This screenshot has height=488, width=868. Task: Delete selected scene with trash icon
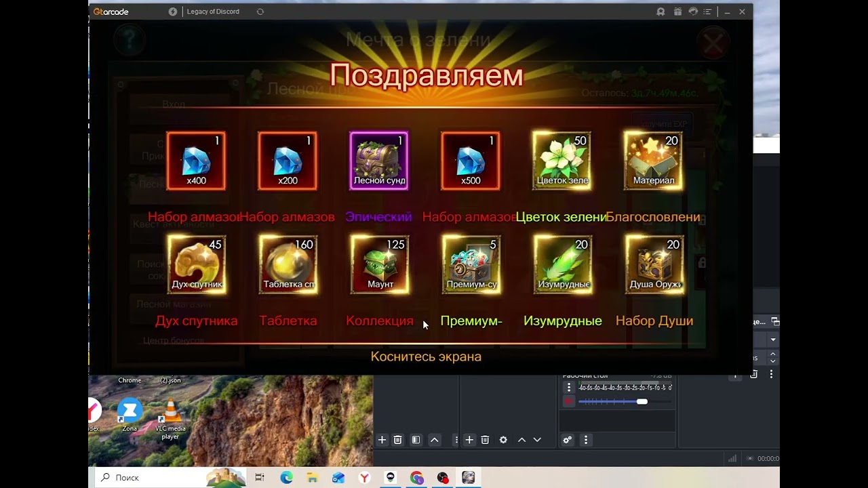click(x=398, y=440)
